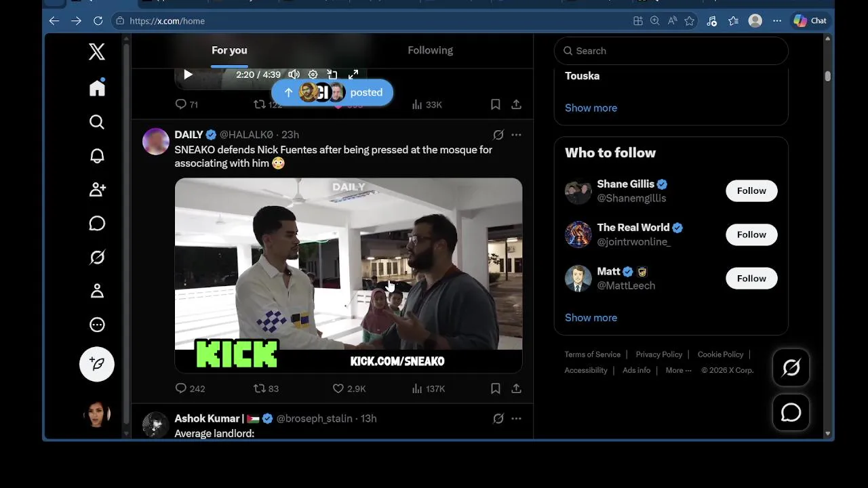This screenshot has height=488, width=868.
Task: Open the top video's settings gear
Action: tap(313, 75)
